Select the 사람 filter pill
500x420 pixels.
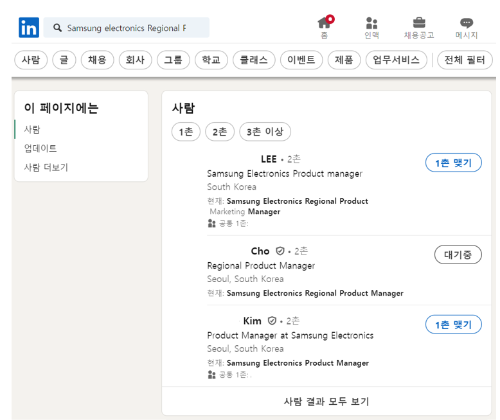pos(31,60)
